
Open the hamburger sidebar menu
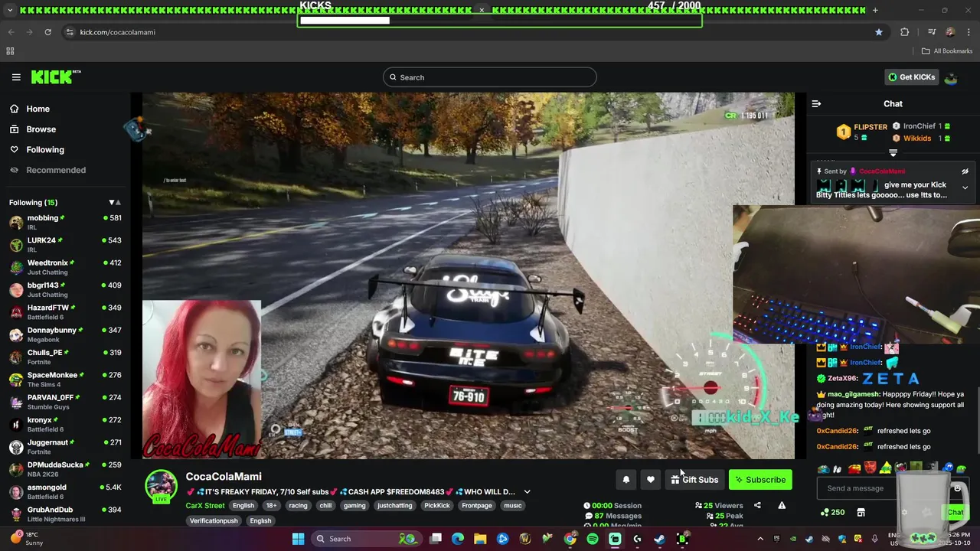click(x=16, y=77)
